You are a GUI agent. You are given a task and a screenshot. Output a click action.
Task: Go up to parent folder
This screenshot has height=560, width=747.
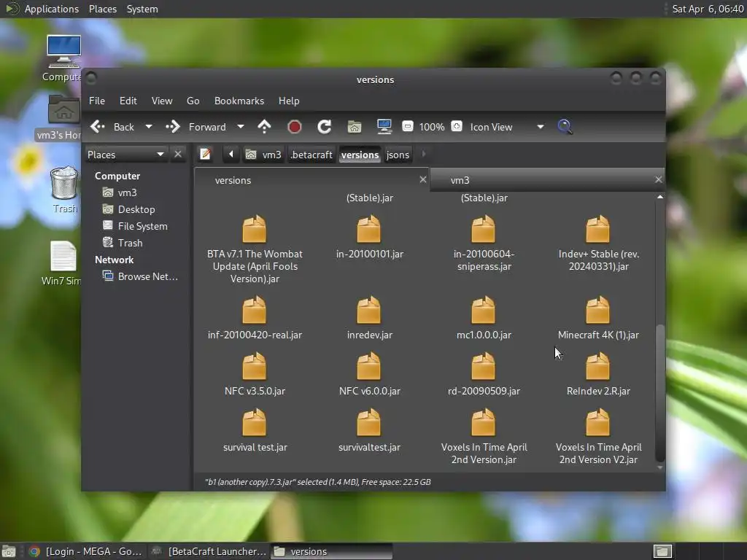(265, 127)
